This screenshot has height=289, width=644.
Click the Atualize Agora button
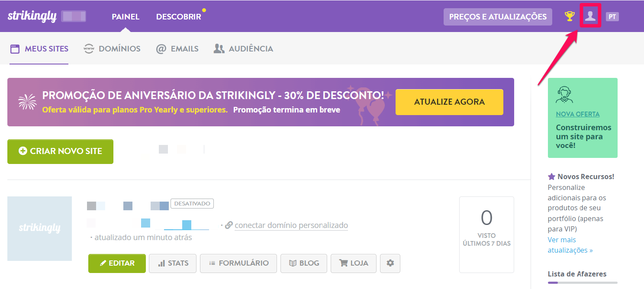pos(449,102)
